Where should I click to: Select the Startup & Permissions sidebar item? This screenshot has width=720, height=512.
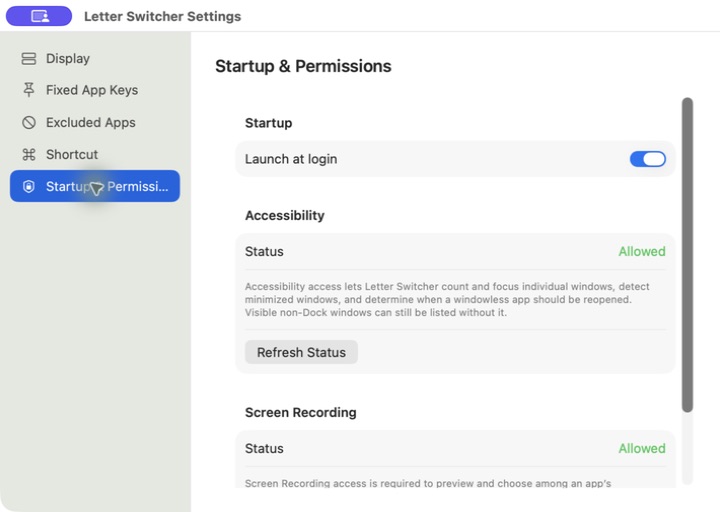[x=95, y=186]
